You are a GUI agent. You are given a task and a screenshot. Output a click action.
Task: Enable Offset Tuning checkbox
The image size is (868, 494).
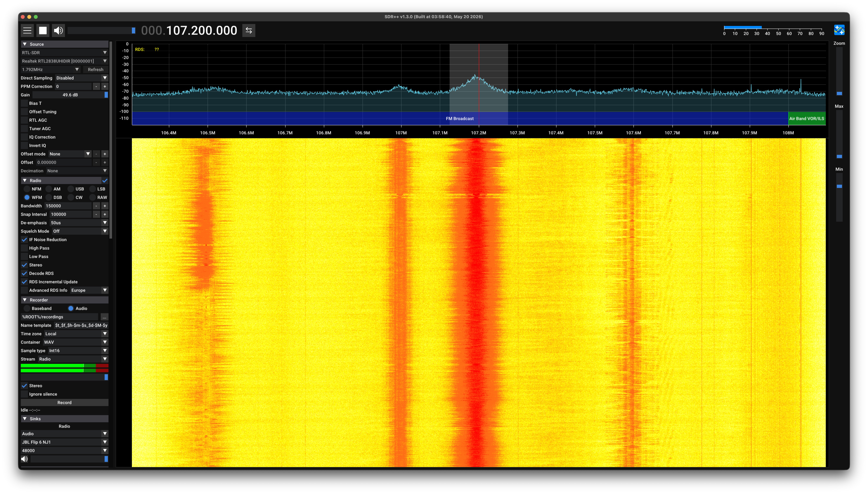coord(24,112)
